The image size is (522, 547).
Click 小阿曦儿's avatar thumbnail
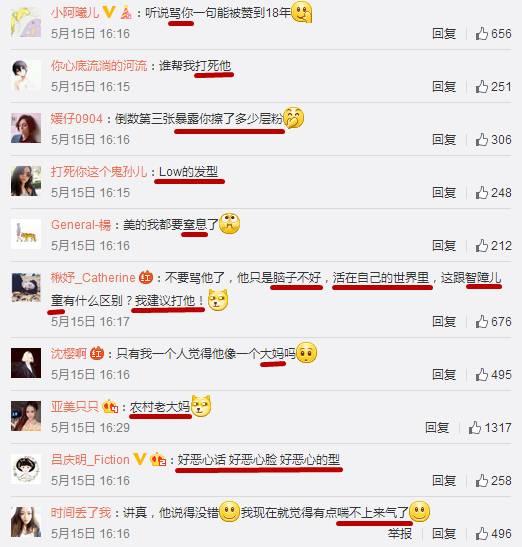click(26, 22)
